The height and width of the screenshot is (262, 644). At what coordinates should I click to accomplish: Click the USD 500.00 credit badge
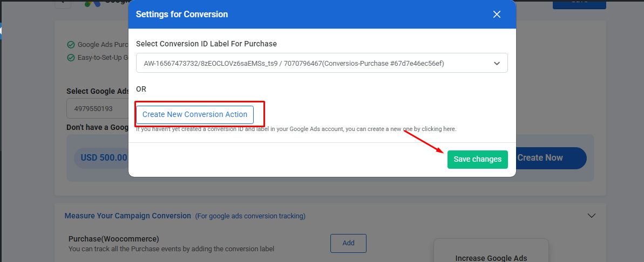[103, 158]
